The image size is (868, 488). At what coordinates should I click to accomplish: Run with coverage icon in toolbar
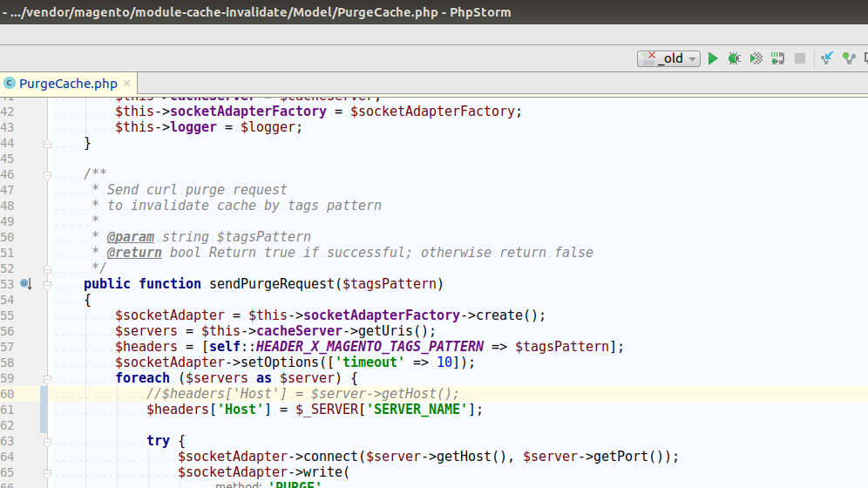click(x=756, y=58)
